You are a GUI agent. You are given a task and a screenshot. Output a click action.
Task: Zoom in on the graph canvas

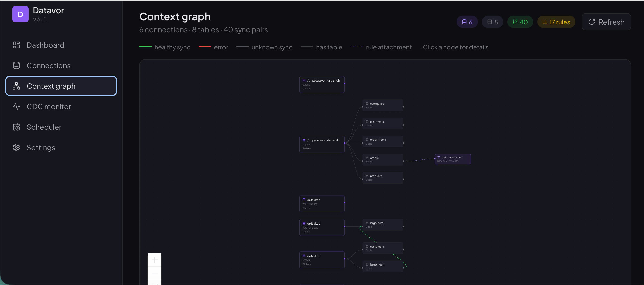[155, 260]
